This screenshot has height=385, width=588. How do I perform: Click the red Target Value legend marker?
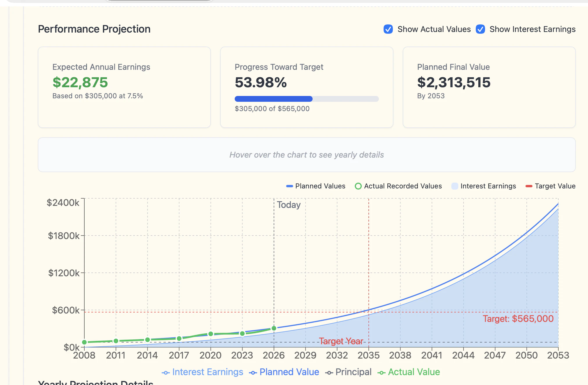[529, 186]
